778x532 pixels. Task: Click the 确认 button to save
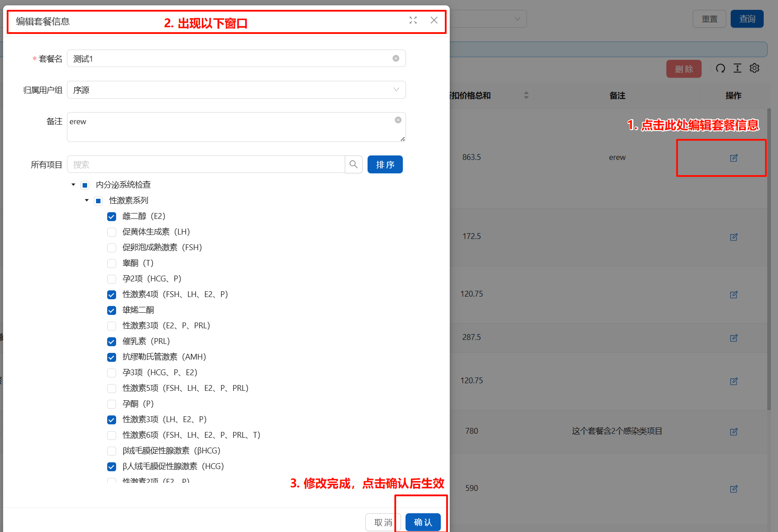(422, 522)
